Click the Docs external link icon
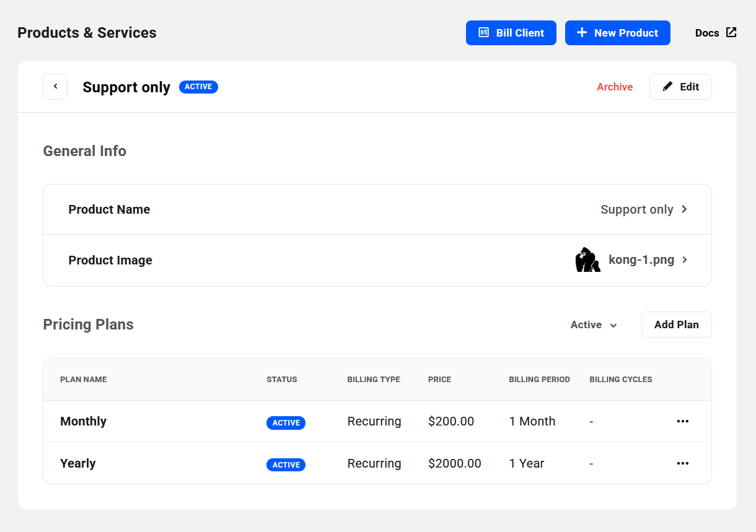756x532 pixels. (x=731, y=33)
